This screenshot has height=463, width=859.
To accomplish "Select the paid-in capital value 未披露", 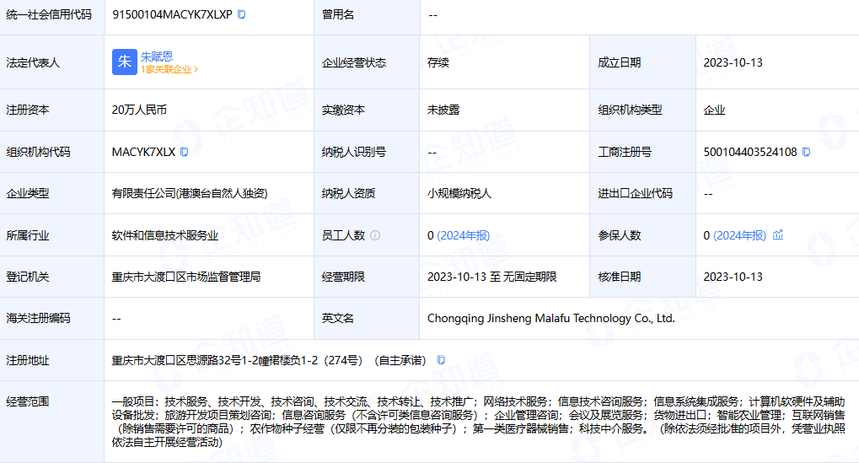I will click(x=444, y=110).
